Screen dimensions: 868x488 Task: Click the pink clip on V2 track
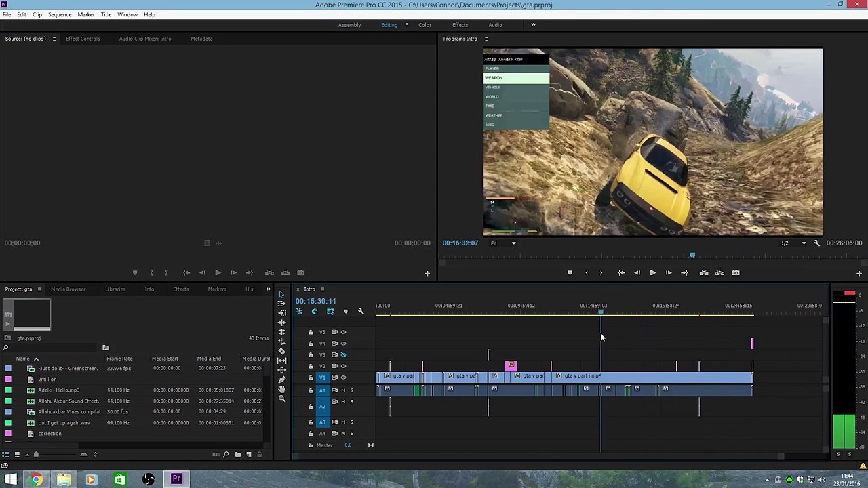[x=511, y=366]
